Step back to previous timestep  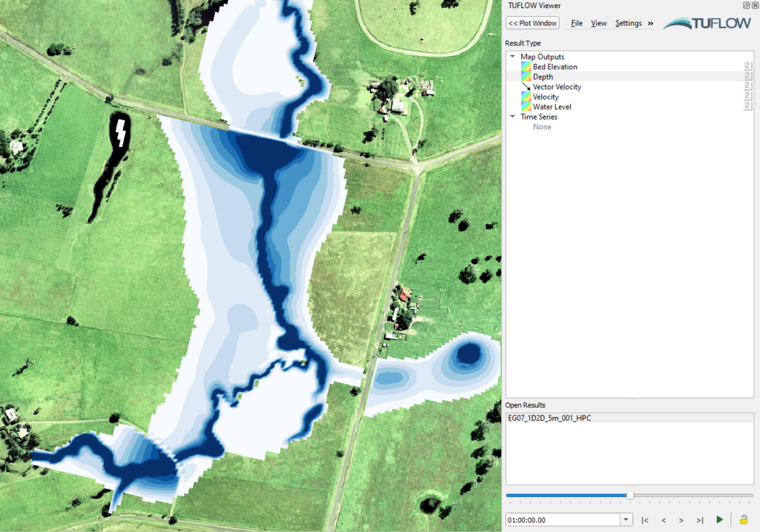[x=664, y=520]
